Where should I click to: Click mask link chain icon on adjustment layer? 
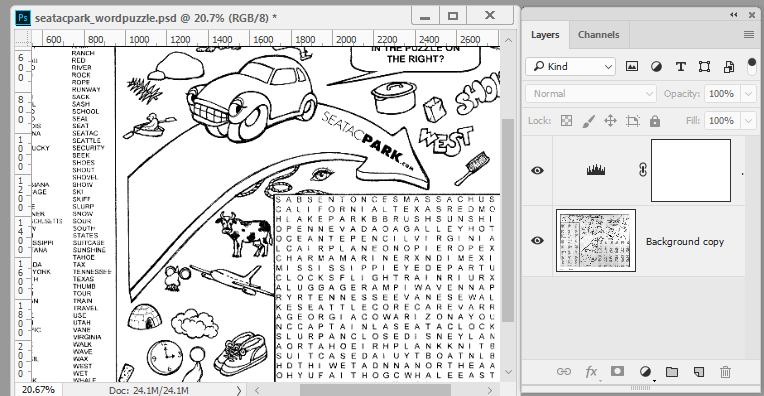[x=643, y=170]
